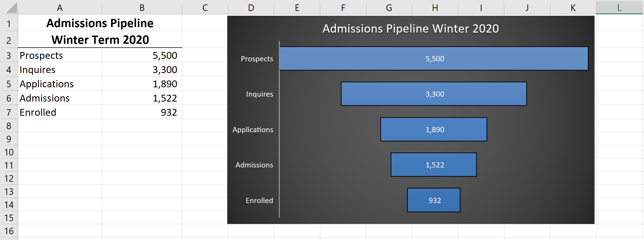The width and height of the screenshot is (644, 240).
Task: Select column J header
Action: pos(527,7)
